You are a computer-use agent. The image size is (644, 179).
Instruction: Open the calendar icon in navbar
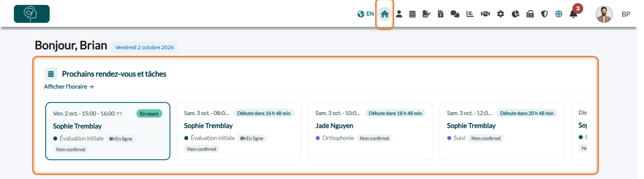[x=412, y=14]
